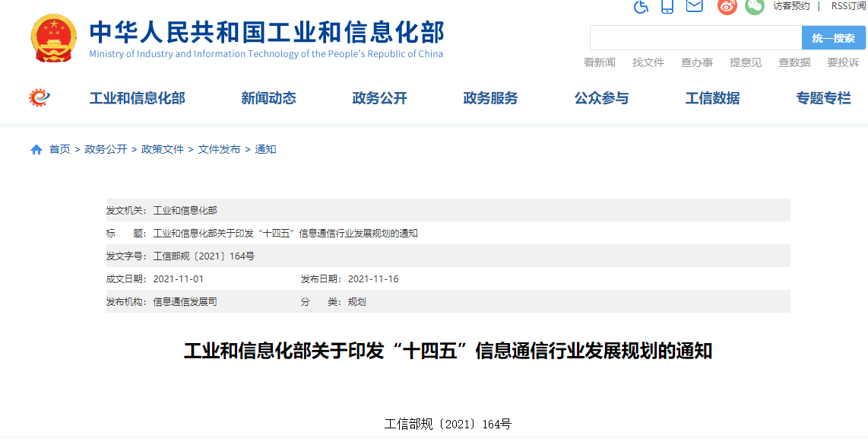Click the accessibility wheelchair icon

click(x=641, y=6)
